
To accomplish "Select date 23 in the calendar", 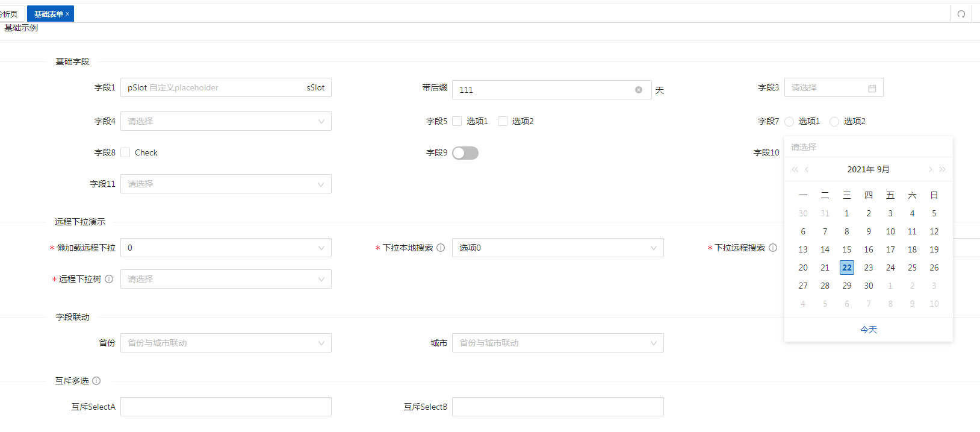I will (869, 268).
